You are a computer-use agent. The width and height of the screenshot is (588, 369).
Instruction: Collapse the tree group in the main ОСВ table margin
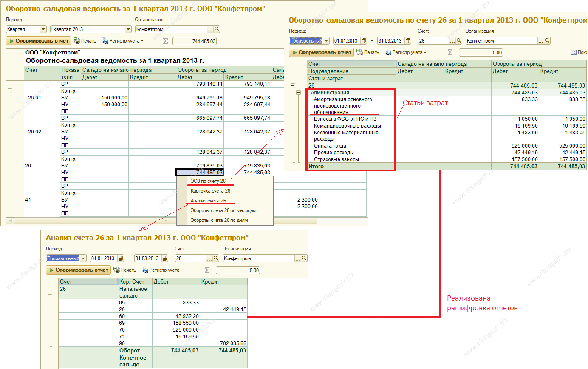pyautogui.click(x=10, y=91)
